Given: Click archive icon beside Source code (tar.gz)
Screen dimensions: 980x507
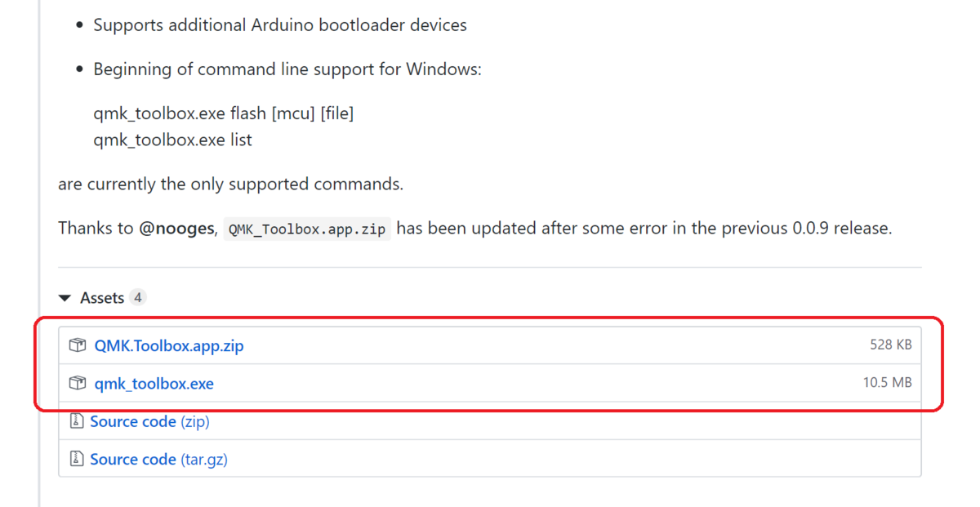Looking at the screenshot, I should click(x=77, y=459).
